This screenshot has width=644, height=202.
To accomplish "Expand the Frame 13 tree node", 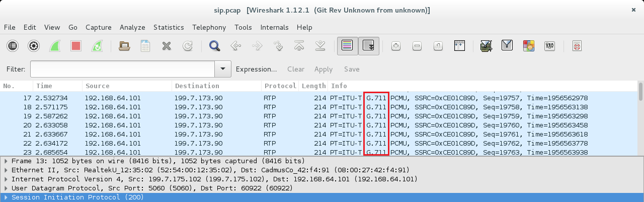I will coord(6,161).
